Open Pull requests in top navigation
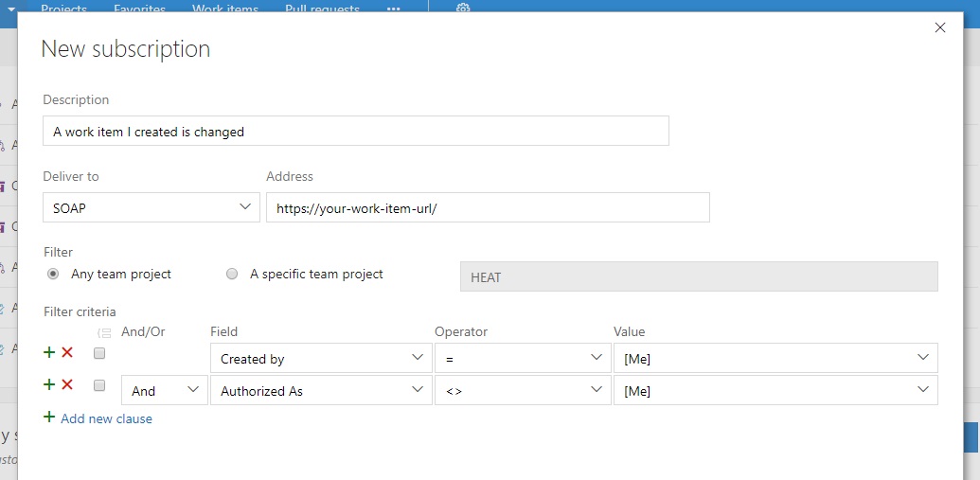Image resolution: width=980 pixels, height=480 pixels. (x=322, y=9)
